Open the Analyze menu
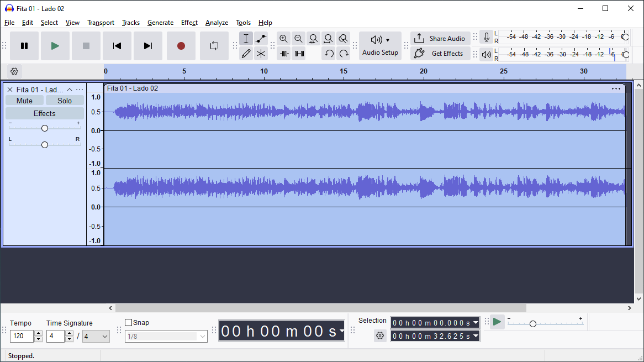The image size is (644, 362). click(x=217, y=23)
